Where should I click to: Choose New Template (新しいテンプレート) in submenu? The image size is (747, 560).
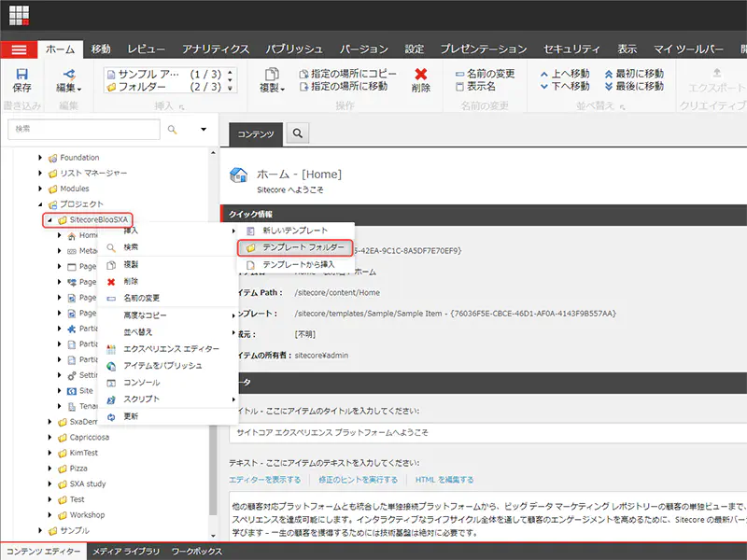point(295,231)
